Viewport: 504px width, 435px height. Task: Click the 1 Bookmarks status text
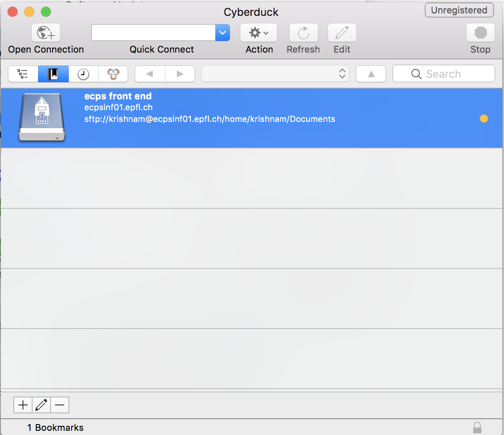pos(55,427)
